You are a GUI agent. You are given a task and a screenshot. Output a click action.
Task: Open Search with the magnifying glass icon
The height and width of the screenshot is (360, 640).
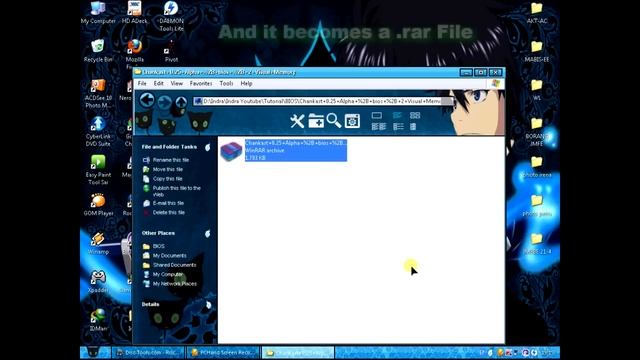pos(333,121)
